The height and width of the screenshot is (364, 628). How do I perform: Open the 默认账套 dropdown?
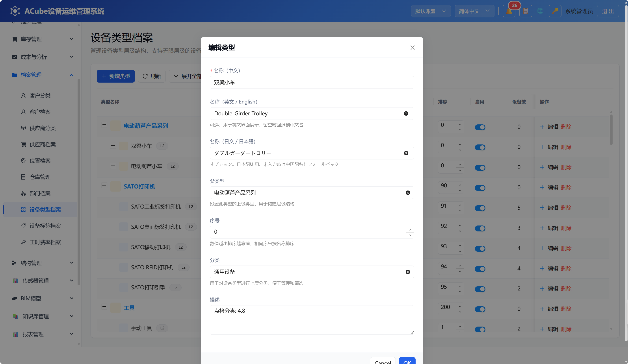coord(431,11)
